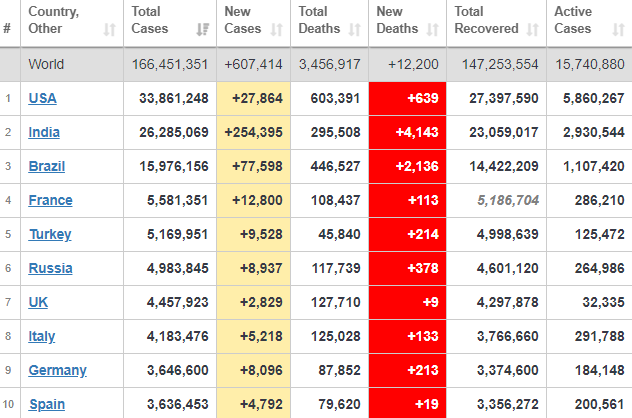Viewport: 632px width, 418px height.
Task: Select USA new cases +27,864
Action: tap(257, 98)
